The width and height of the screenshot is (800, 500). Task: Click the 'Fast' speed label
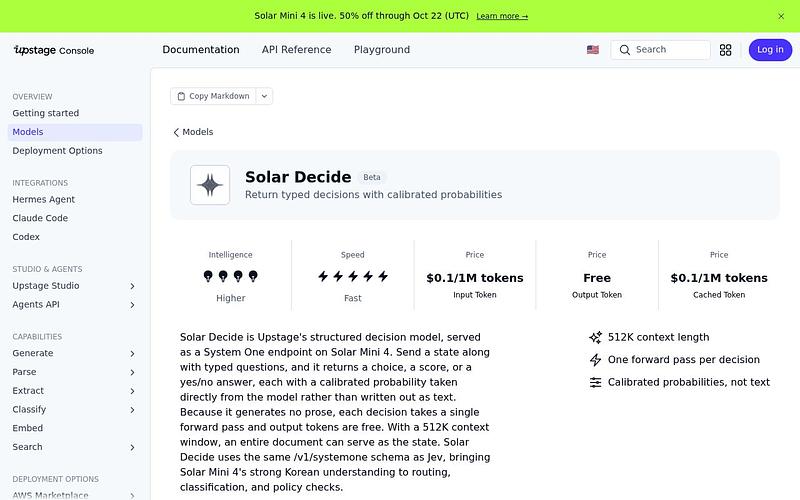(x=353, y=298)
